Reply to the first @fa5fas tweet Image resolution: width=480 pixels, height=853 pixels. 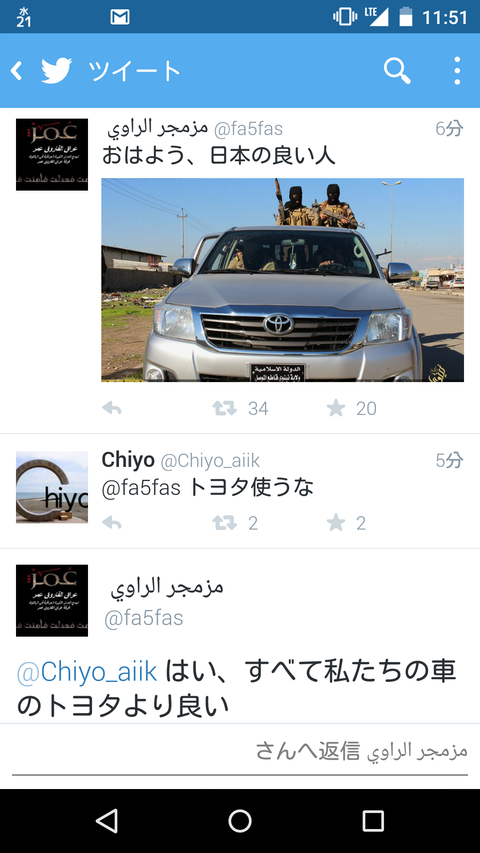(x=112, y=408)
